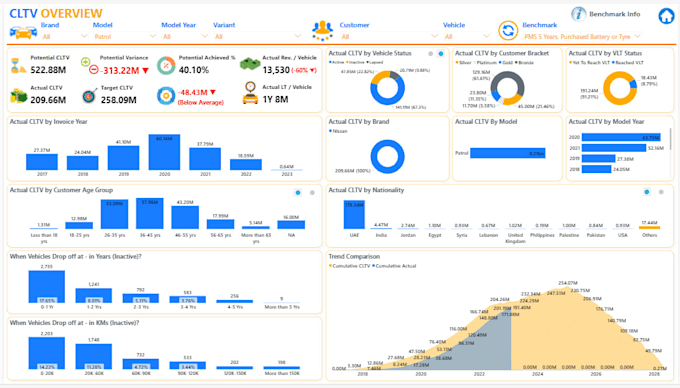Click the Potential CLTV hourglass icon
The height and width of the screenshot is (388, 680).
tap(18, 65)
